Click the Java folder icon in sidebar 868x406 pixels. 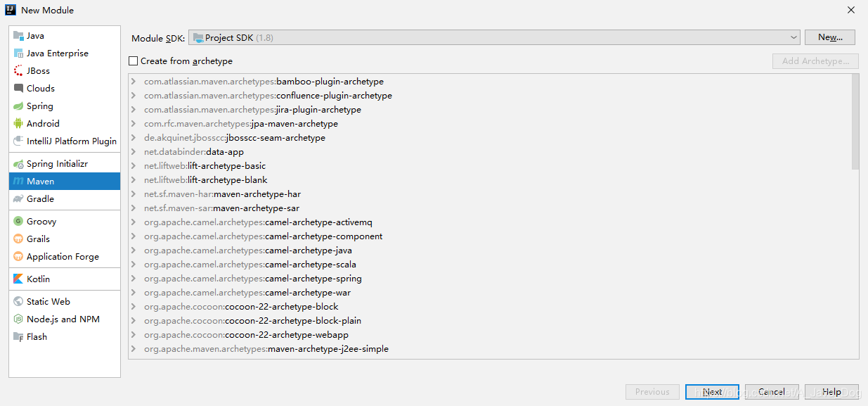[18, 36]
